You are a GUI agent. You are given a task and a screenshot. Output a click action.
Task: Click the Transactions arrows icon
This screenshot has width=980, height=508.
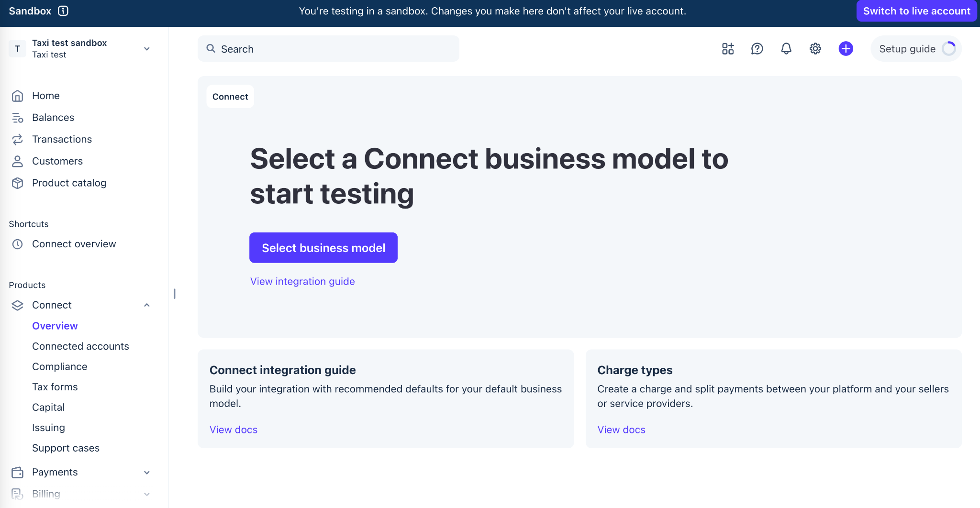tap(18, 140)
